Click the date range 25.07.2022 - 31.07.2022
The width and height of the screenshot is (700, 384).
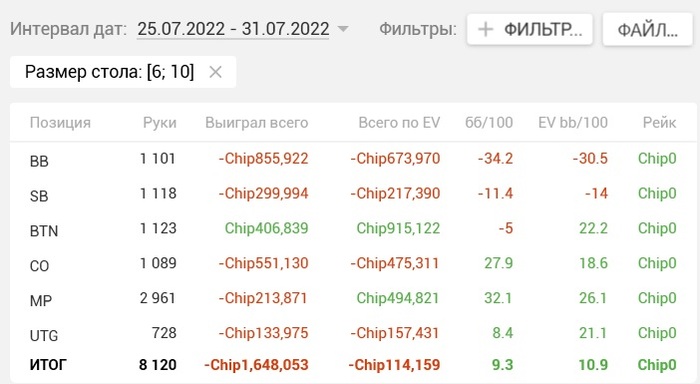point(233,29)
